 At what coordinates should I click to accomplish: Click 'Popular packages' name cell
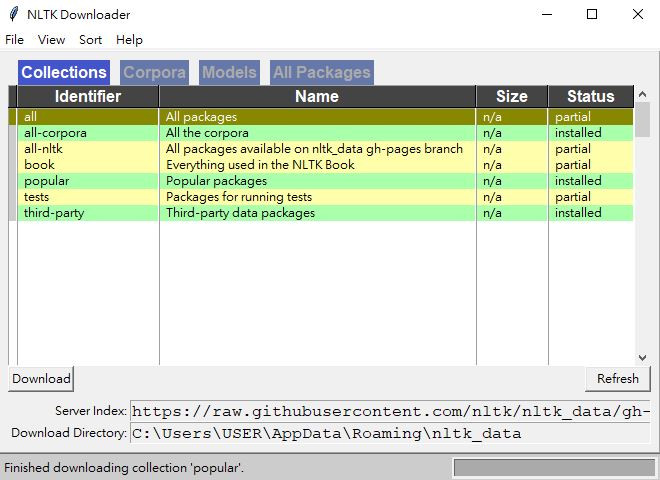click(x=317, y=181)
